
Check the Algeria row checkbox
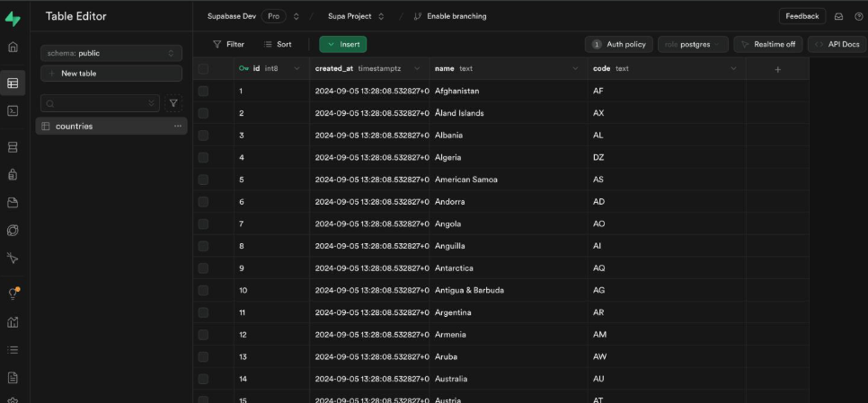coord(203,157)
